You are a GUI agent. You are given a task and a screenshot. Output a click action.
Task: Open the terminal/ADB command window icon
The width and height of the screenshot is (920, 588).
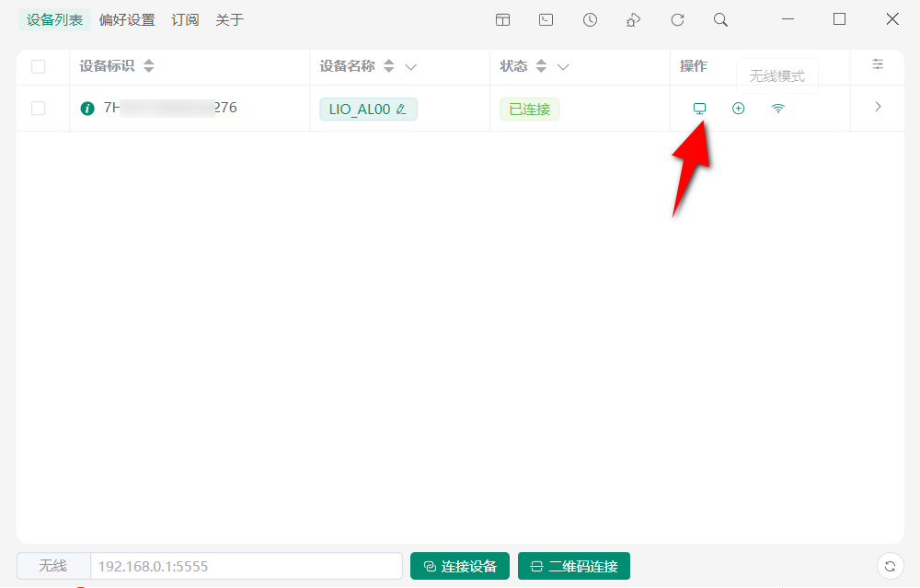[x=546, y=18]
